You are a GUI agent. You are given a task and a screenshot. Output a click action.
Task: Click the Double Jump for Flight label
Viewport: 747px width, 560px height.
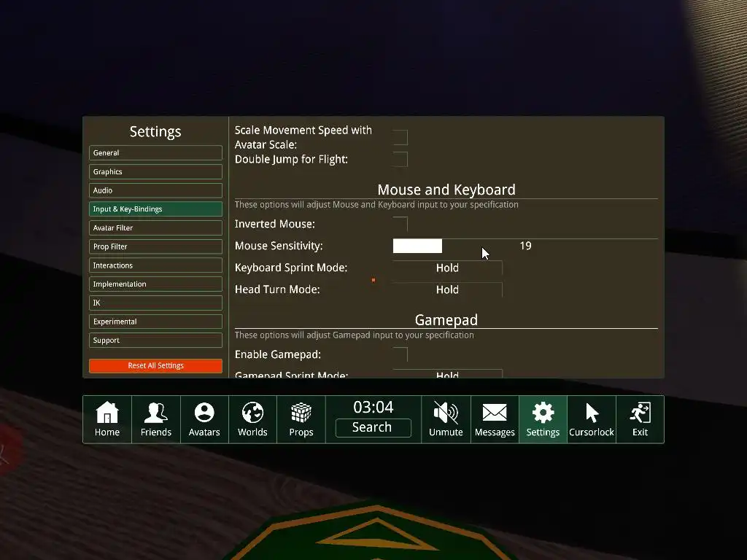(x=291, y=159)
